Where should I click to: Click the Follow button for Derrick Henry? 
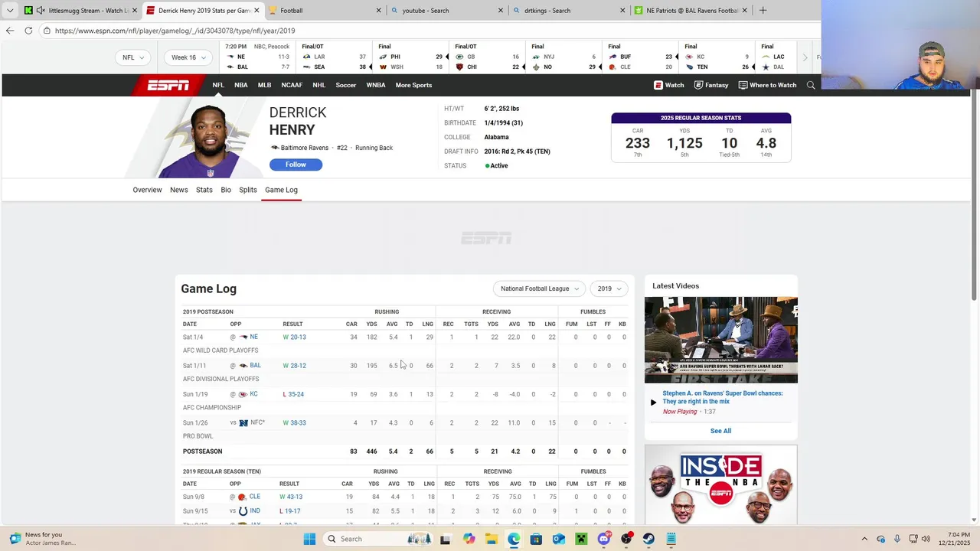pos(296,165)
